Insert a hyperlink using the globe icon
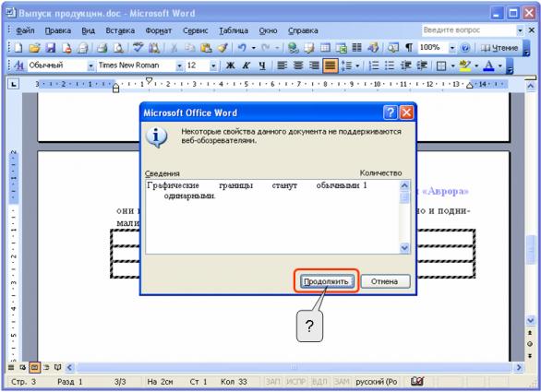The height and width of the screenshot is (392, 541). coord(293,48)
